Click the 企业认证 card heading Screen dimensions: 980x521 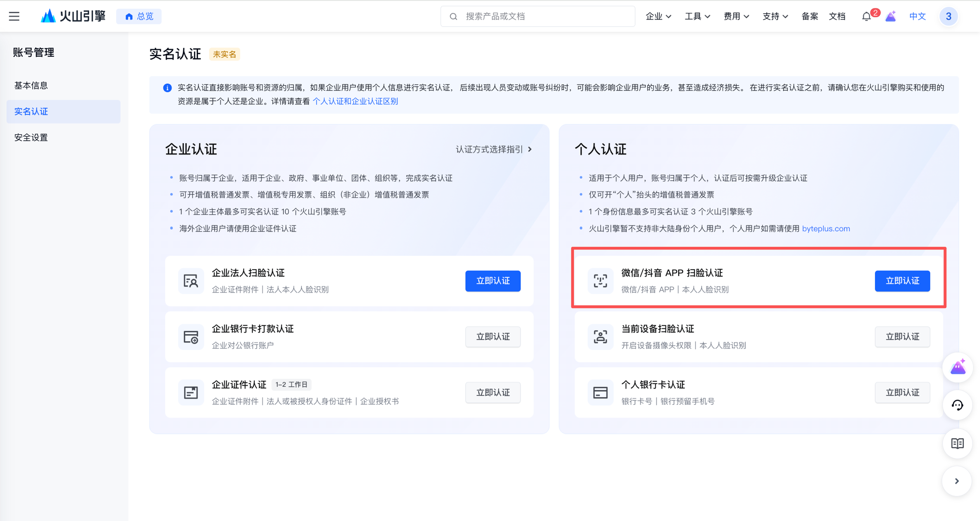coord(191,149)
